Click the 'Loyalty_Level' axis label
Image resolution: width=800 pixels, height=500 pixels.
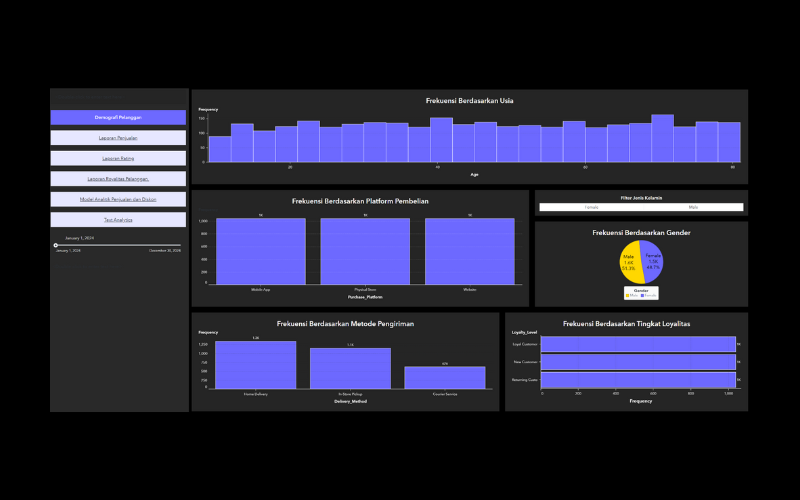coord(524,333)
